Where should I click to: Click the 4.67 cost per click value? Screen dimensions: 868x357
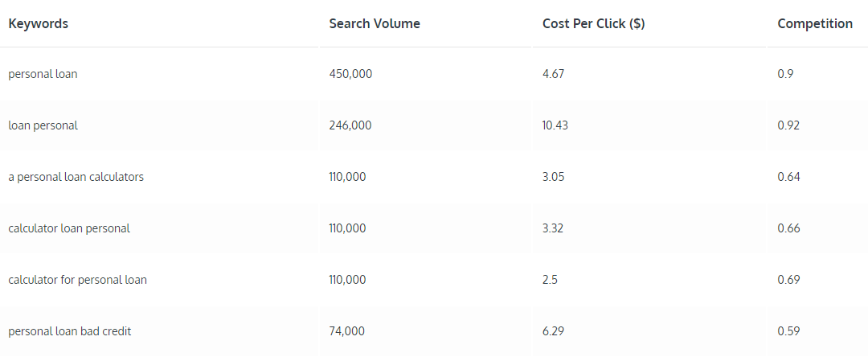coord(553,74)
